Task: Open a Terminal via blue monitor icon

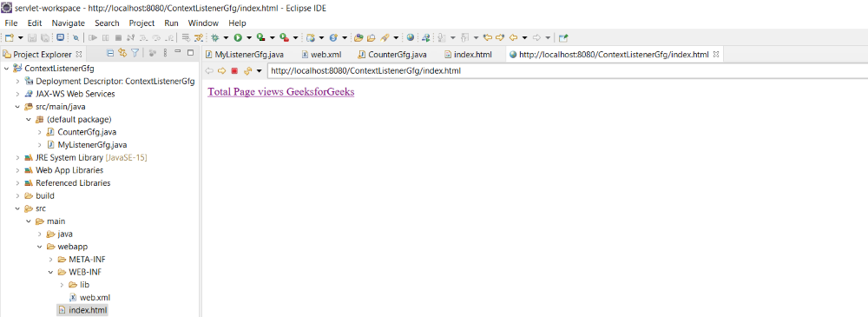Action: (x=61, y=37)
